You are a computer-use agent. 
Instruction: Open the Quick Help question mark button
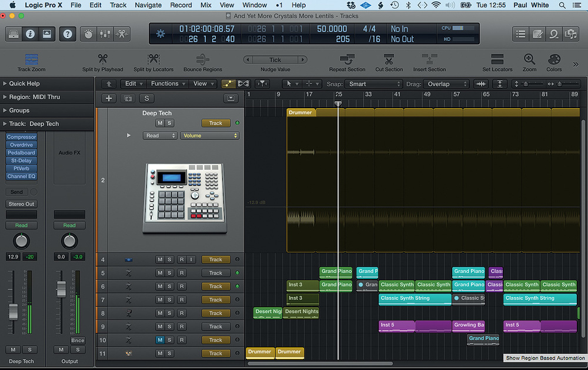[67, 34]
